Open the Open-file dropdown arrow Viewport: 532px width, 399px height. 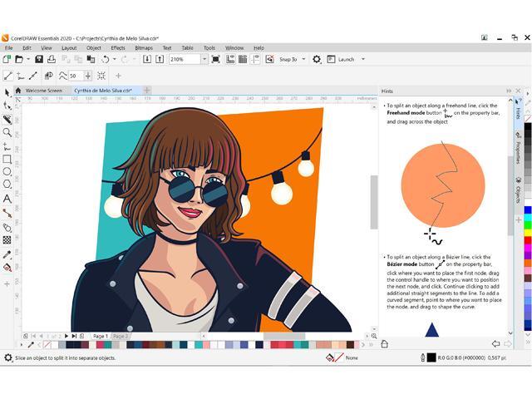28,59
